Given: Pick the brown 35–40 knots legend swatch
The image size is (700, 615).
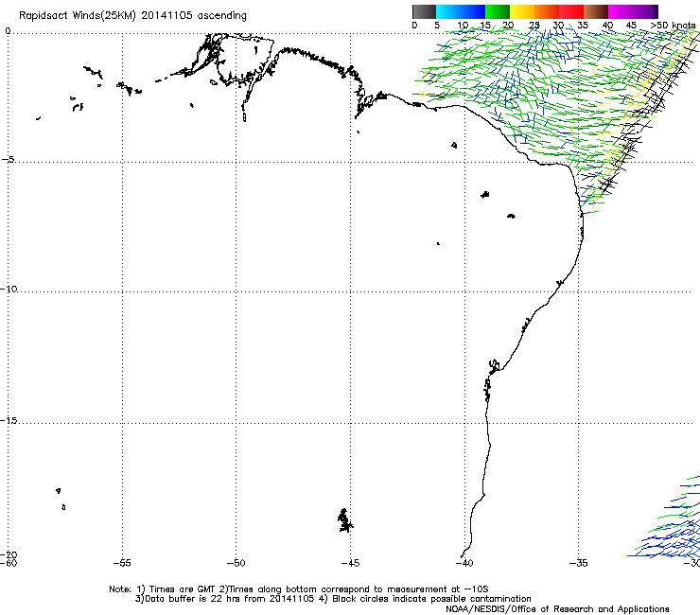Looking at the screenshot, I should (596, 11).
